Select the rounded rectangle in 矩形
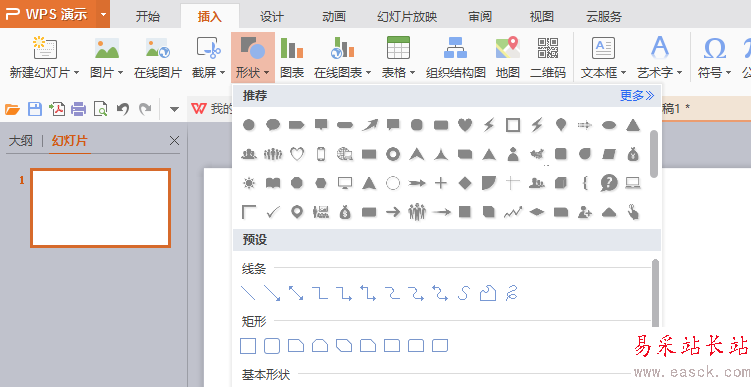The image size is (751, 387). tap(272, 345)
